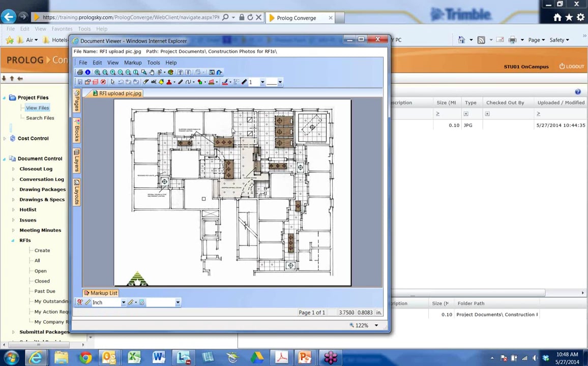Switch to the Blocks side tab
The image size is (588, 366).
point(76,130)
